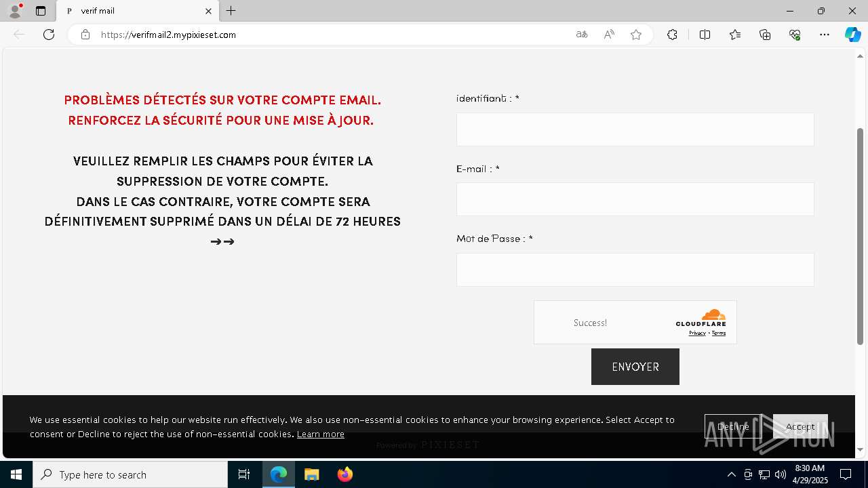868x488 pixels.
Task: Click the Mot de Passe field
Action: 635,270
